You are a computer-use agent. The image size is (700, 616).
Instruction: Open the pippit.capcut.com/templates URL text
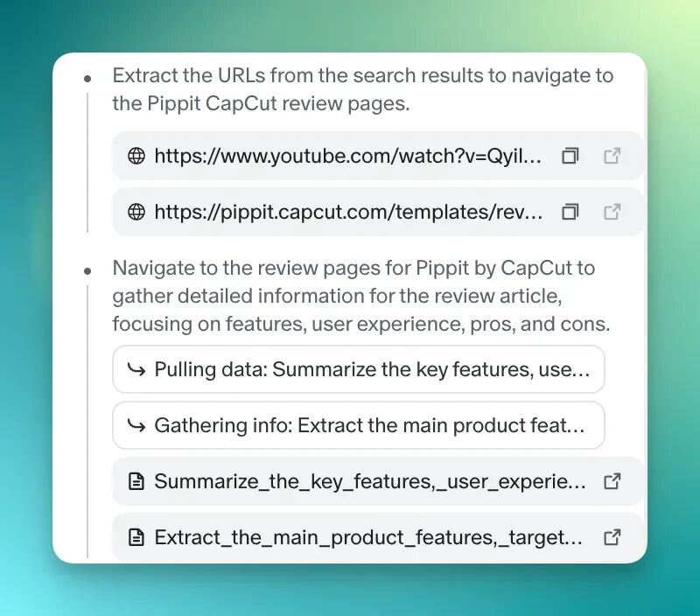pos(348,212)
